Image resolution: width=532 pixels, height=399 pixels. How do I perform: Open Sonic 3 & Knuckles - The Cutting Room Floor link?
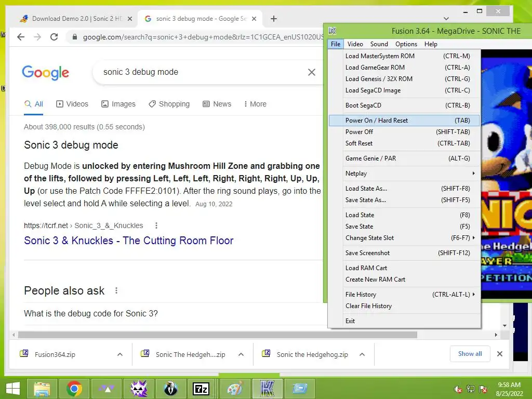pos(129,241)
